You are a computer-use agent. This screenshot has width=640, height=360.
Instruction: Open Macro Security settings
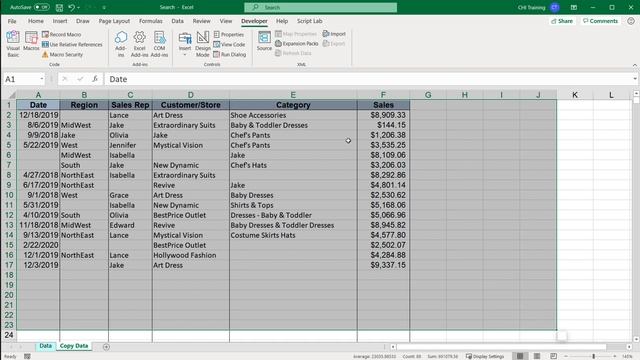(x=62, y=54)
